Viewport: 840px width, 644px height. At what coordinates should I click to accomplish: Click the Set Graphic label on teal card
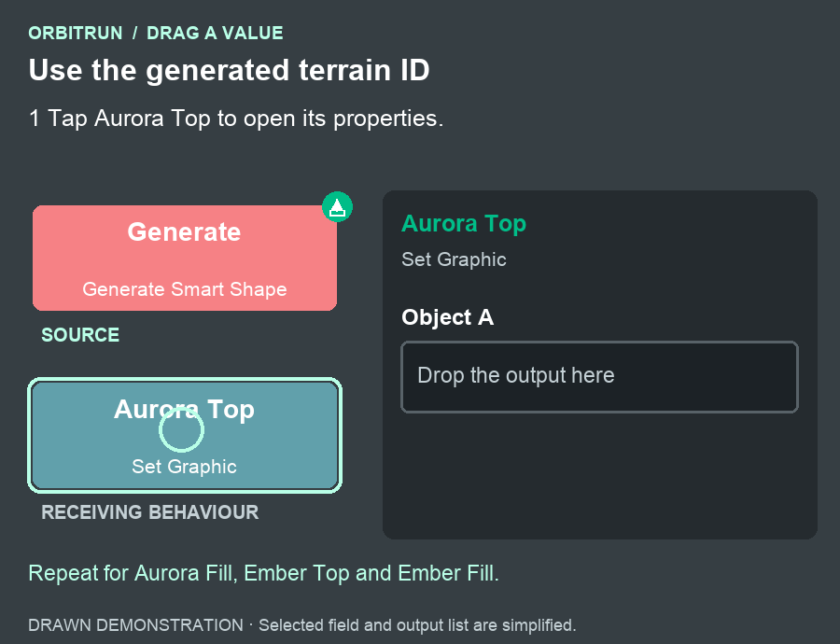(184, 467)
